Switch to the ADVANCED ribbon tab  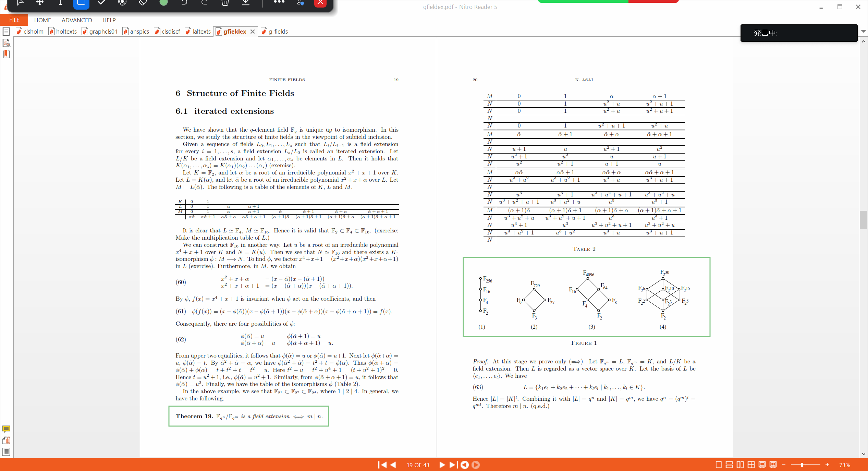click(x=76, y=20)
